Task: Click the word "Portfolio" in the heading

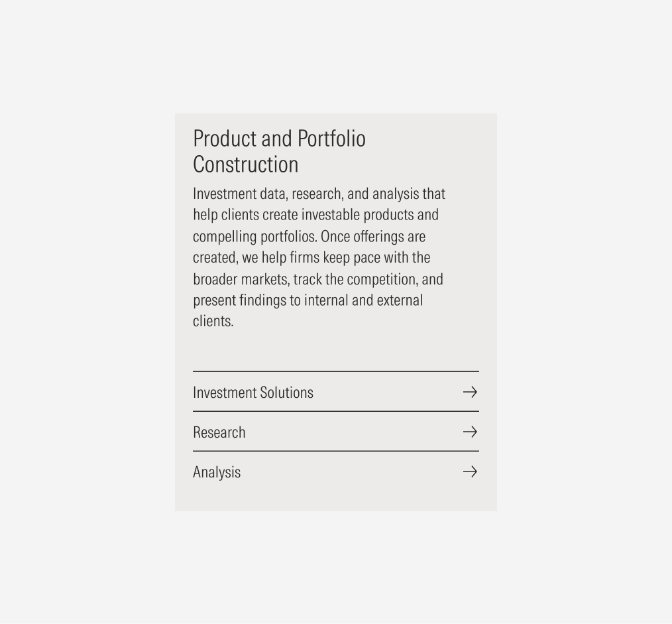Action: click(331, 139)
